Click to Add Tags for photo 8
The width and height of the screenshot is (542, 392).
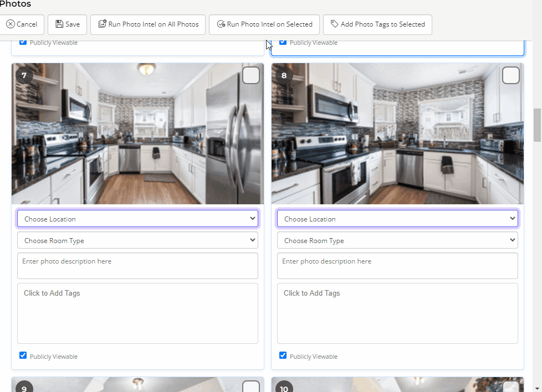(x=397, y=313)
